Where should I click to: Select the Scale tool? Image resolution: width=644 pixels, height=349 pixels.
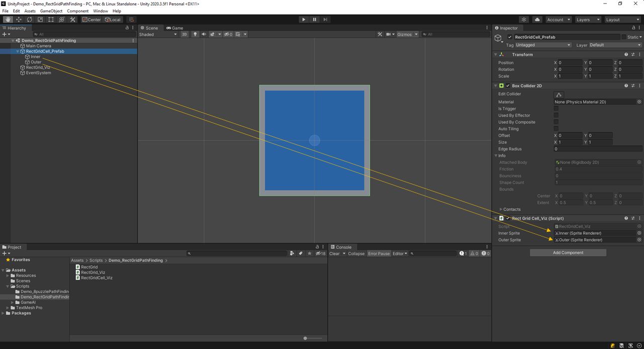40,19
